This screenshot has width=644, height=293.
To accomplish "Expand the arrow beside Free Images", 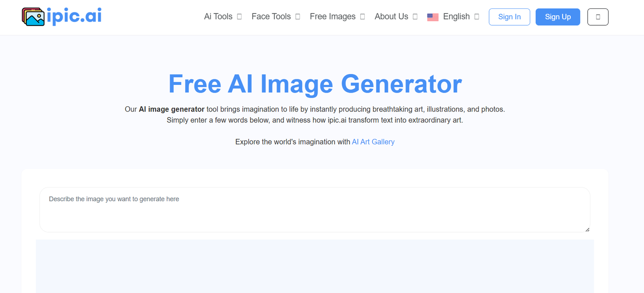I will pos(363,17).
